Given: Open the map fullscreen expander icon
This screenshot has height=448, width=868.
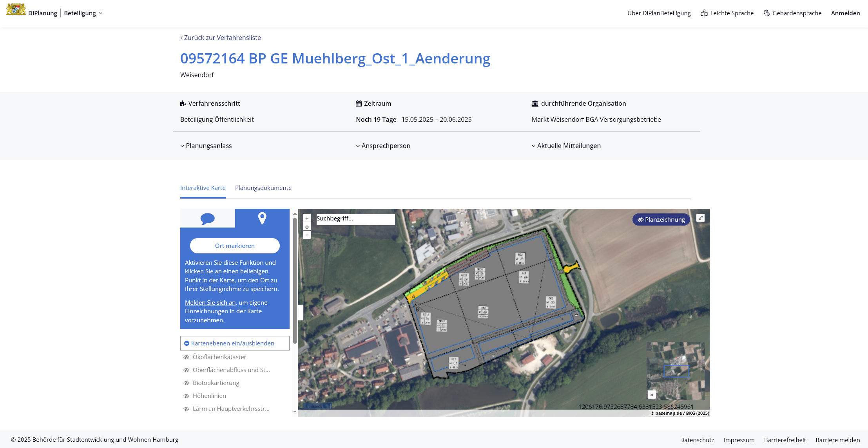Looking at the screenshot, I should coord(700,218).
